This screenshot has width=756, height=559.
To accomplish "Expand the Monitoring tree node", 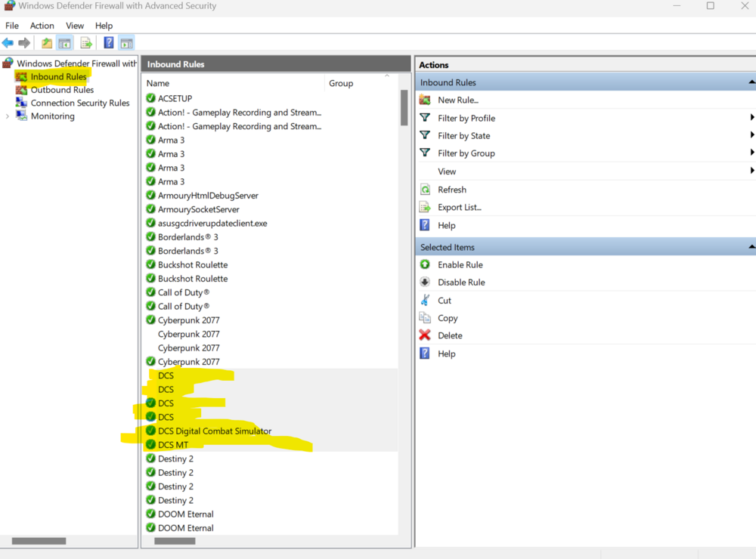I will [8, 116].
